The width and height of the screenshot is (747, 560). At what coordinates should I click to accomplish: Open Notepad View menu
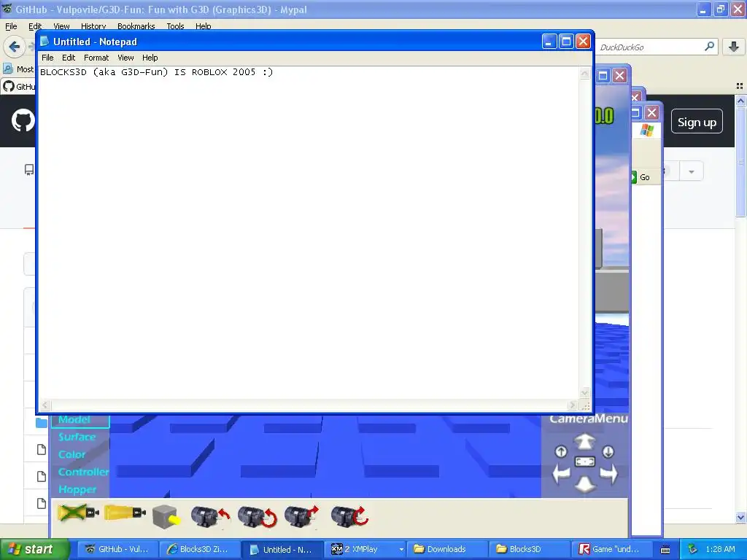[125, 58]
